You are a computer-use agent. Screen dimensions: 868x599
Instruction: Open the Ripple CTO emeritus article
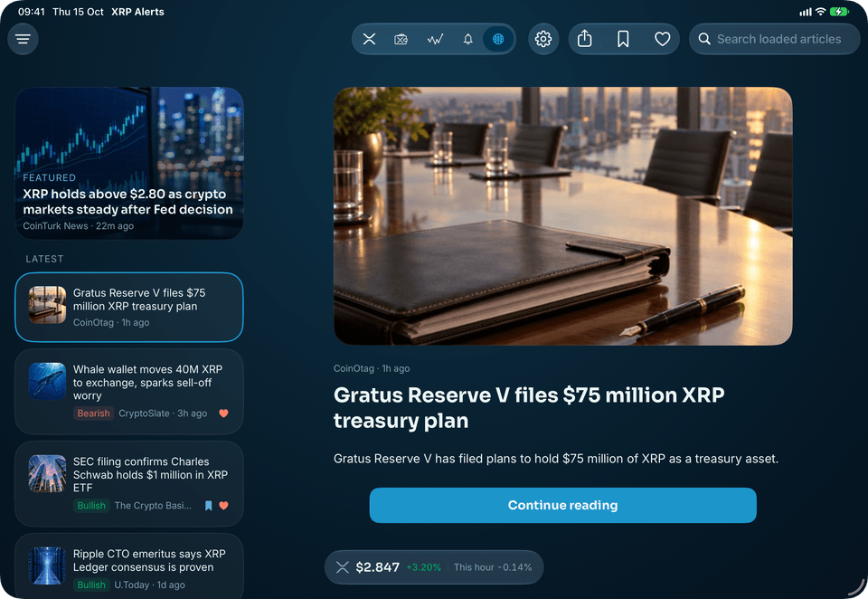tap(129, 566)
